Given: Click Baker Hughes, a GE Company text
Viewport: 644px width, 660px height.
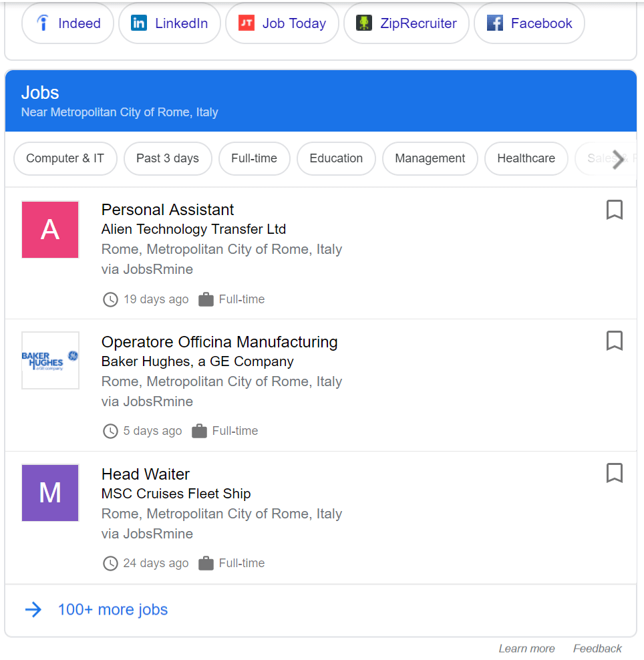Looking at the screenshot, I should click(198, 361).
